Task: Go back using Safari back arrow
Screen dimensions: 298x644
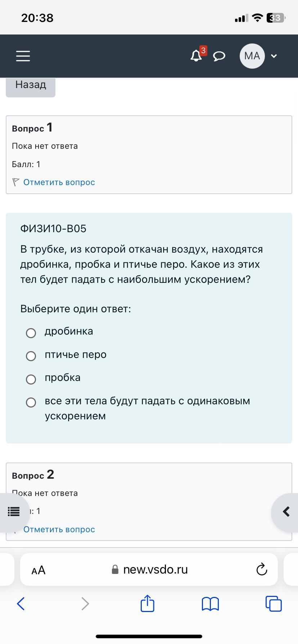Action: pyautogui.click(x=21, y=604)
